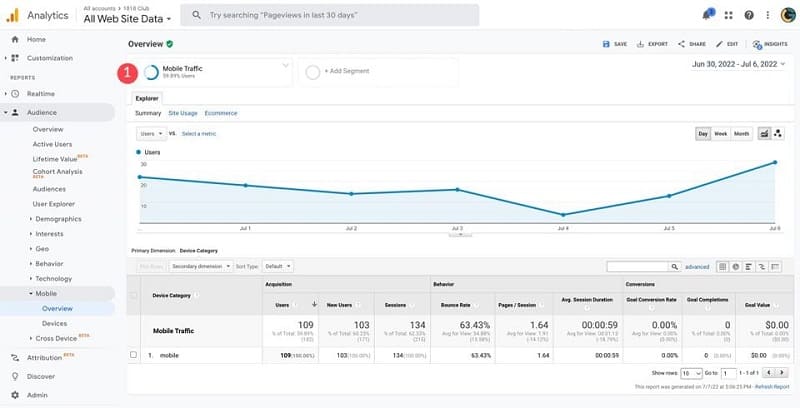
Task: Open the notifications bell
Action: coord(708,15)
